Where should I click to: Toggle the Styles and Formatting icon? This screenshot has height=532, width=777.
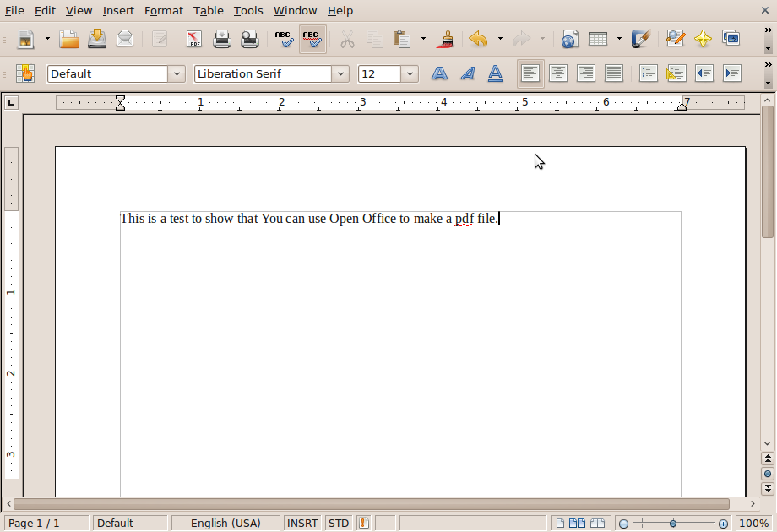(25, 73)
